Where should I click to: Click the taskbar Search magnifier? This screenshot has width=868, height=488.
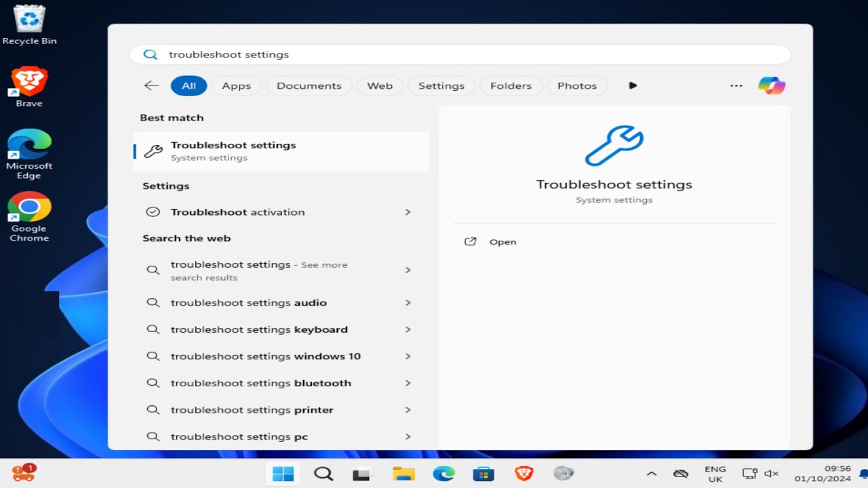323,473
